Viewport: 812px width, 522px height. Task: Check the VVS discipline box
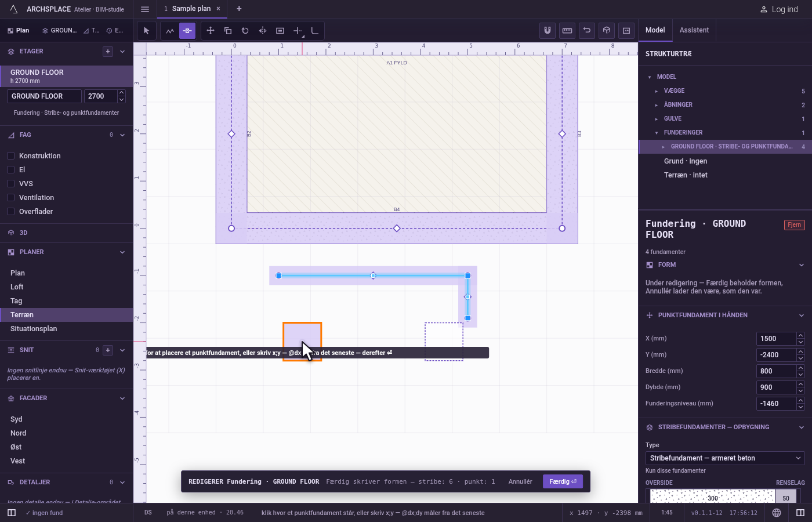pos(10,184)
